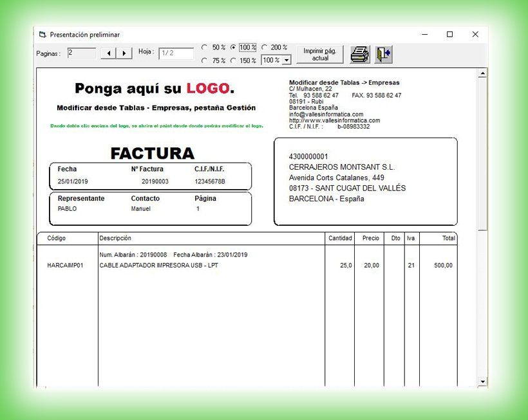Select the 75 % zoom radio
This screenshot has height=420, width=528.
(x=204, y=60)
